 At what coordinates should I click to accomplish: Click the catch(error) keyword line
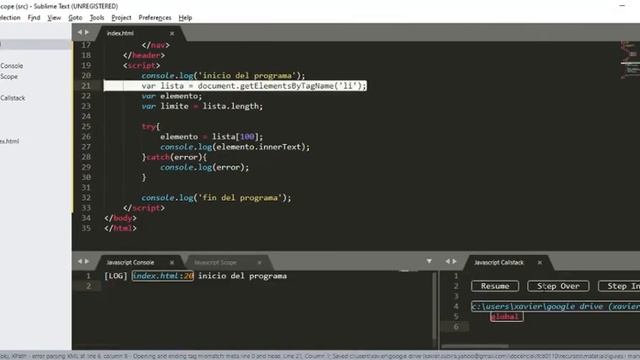click(174, 157)
